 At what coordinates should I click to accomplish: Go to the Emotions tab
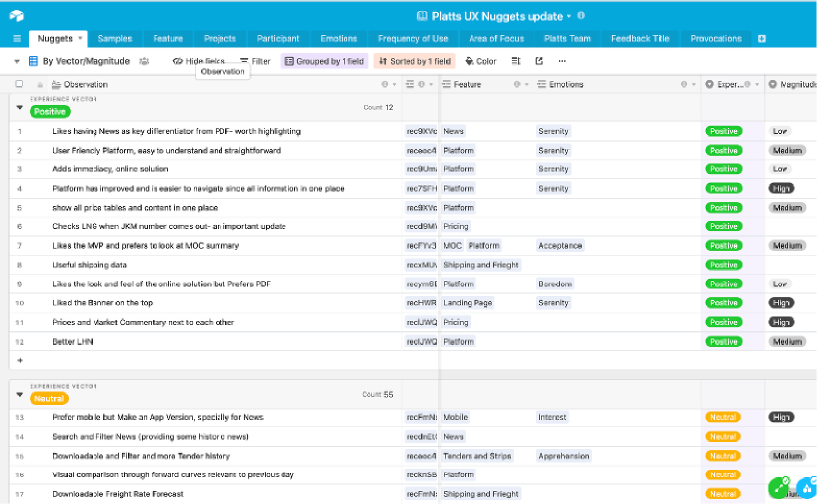(x=339, y=39)
